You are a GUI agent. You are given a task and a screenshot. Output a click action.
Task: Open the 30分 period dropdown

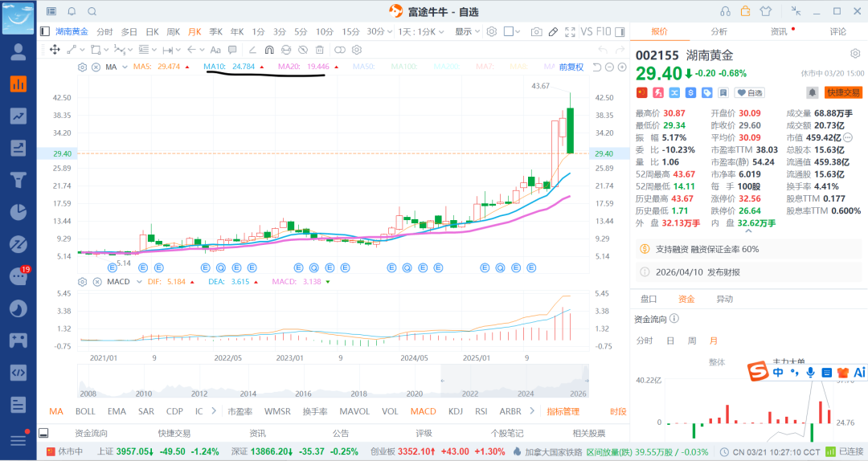379,31
